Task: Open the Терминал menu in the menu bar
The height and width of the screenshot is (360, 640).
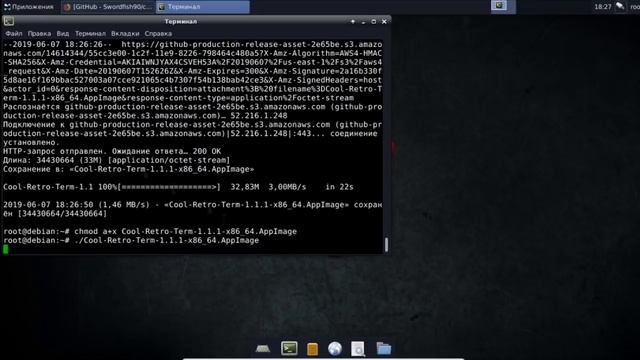Action: [90, 33]
